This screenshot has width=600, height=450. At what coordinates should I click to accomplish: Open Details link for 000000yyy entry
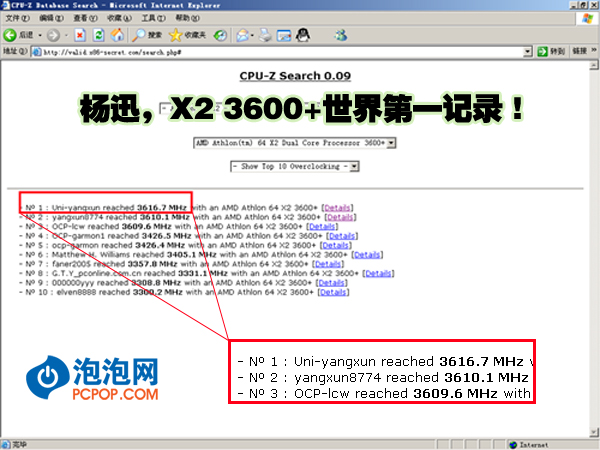331,283
